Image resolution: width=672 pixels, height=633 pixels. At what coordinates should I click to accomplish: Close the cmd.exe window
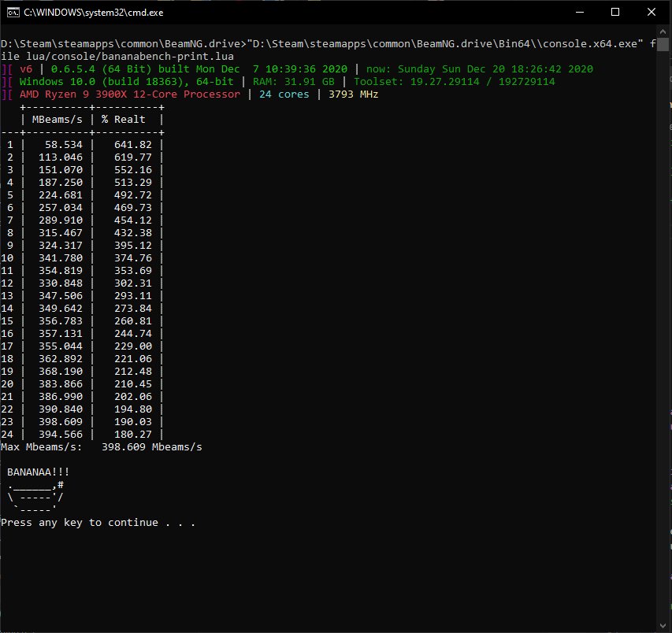pos(651,13)
